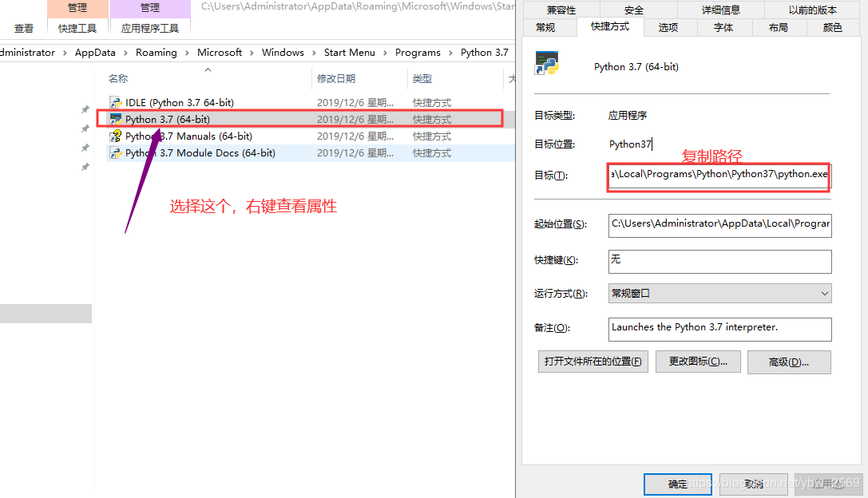This screenshot has width=868, height=498.
Task: Switch to the 兼容性 tab
Action: [x=561, y=10]
